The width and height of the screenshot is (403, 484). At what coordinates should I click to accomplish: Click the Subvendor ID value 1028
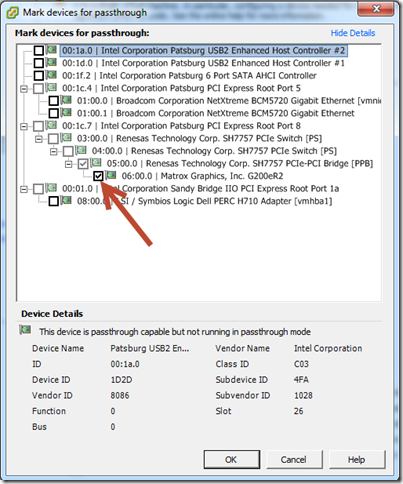303,395
